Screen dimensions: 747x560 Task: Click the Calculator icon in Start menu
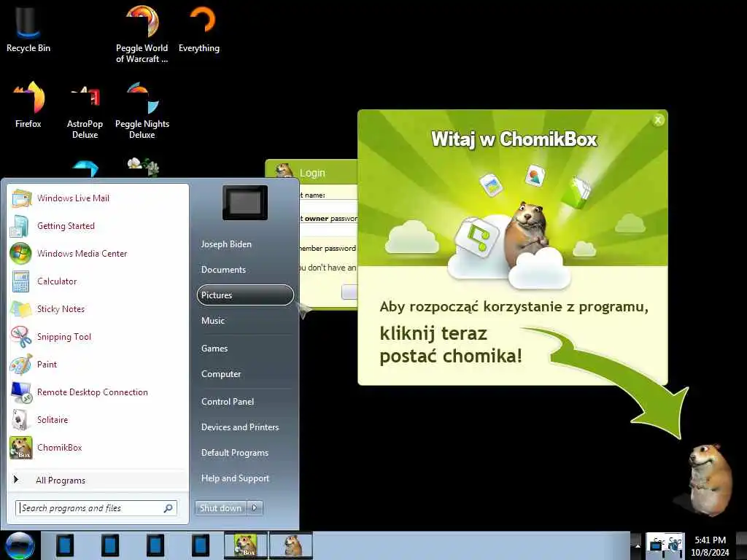click(20, 281)
